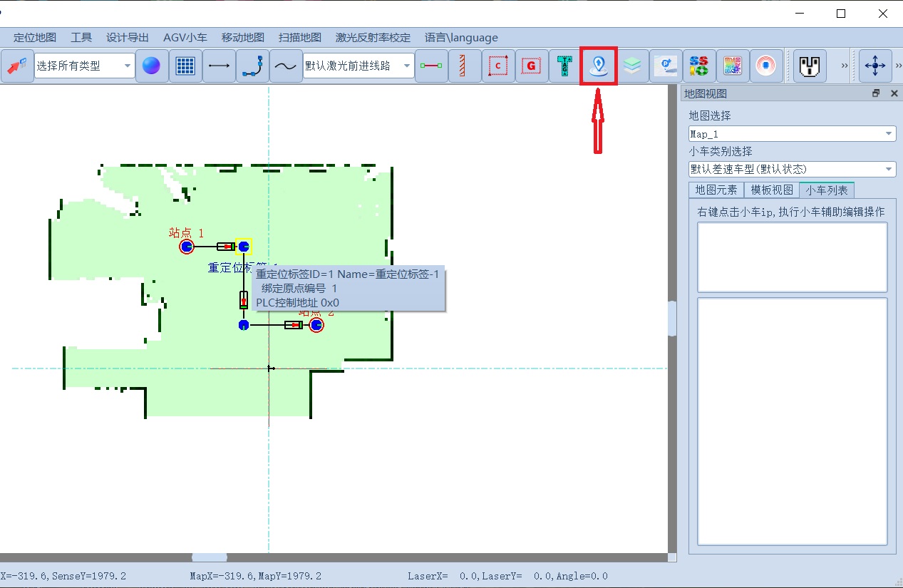
Task: Click the blue corner node left of 站点 2
Action: tap(244, 325)
